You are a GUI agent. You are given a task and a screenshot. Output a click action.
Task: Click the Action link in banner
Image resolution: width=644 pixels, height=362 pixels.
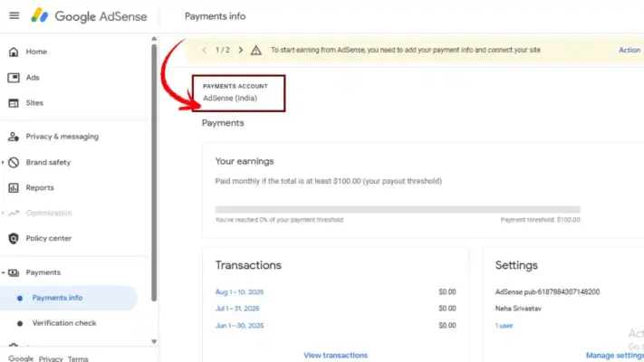630,50
